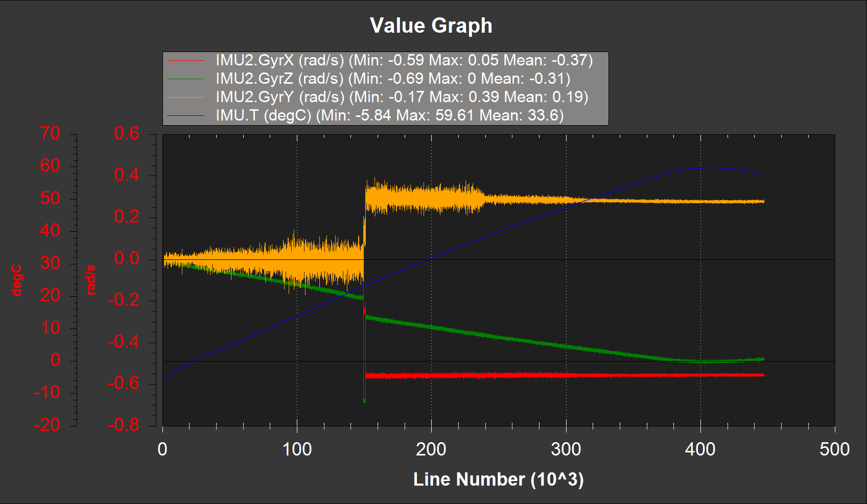This screenshot has width=867, height=504.
Task: Click the 40 tick on degC axis
Action: tap(50, 230)
